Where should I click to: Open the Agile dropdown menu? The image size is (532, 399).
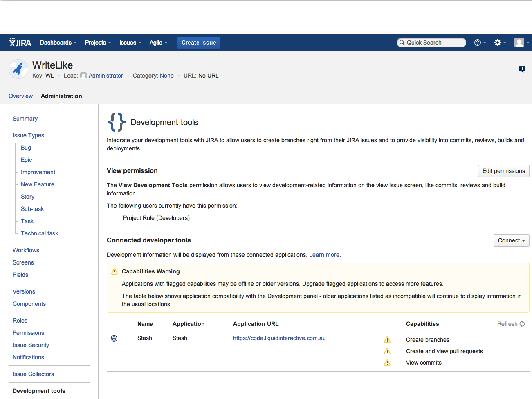click(x=158, y=43)
